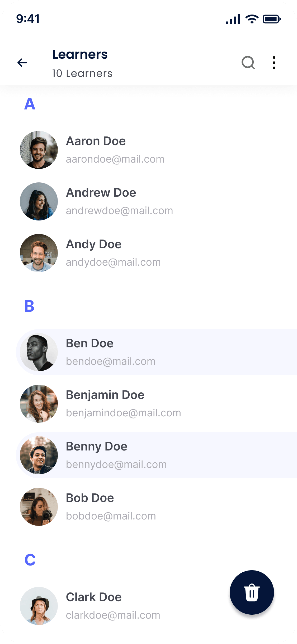This screenshot has width=297, height=644.
Task: Select the Benjamin Doe learner row
Action: click(x=157, y=404)
